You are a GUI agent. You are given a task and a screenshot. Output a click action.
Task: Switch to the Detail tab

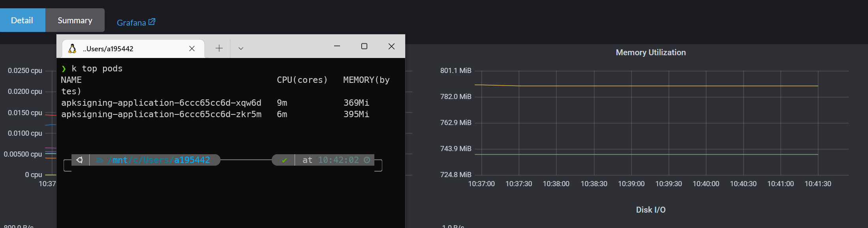(x=23, y=20)
